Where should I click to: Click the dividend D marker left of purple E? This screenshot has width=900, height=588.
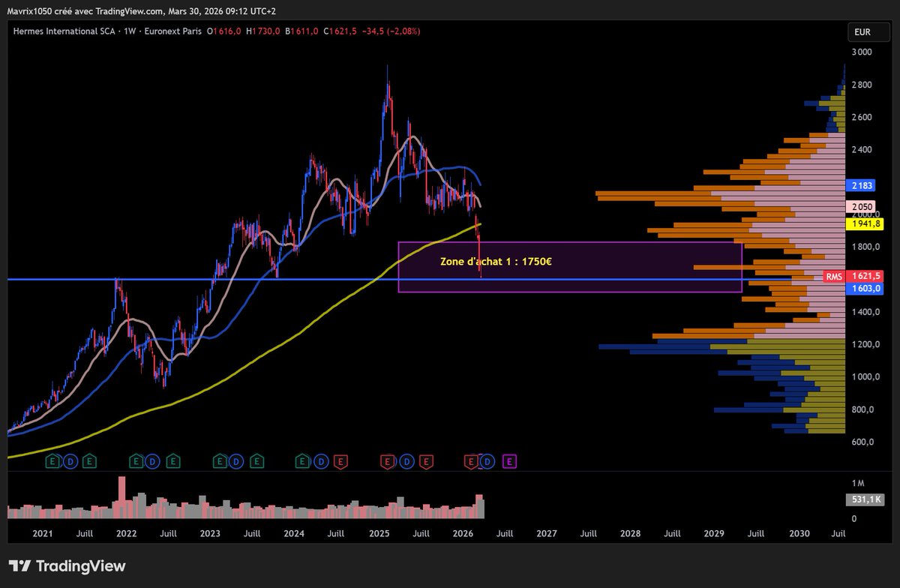click(x=487, y=461)
